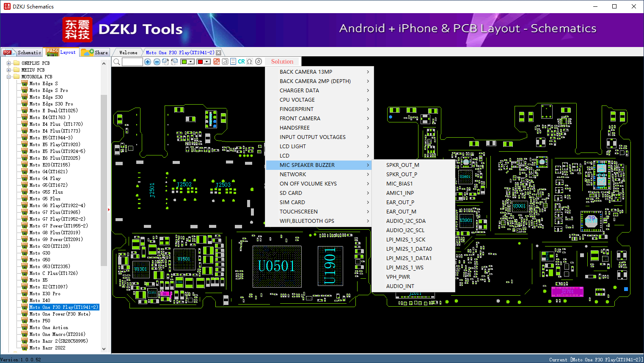Screen dimensions: 644x363
Task: Choose VPH_PWR from the submenu
Action: tap(413, 277)
